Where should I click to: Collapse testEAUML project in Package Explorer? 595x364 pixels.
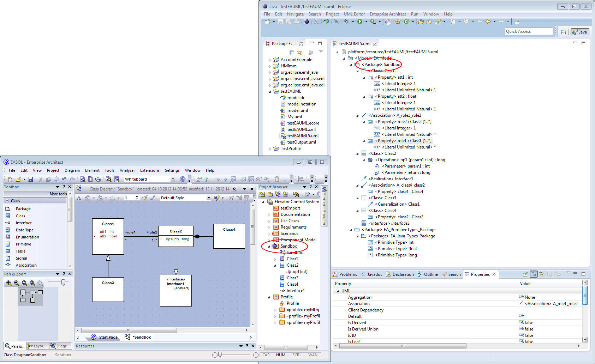point(270,92)
